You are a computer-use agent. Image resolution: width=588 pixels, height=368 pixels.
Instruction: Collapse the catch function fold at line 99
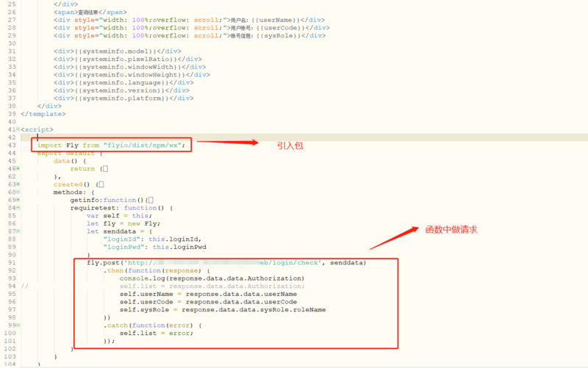coord(18,325)
